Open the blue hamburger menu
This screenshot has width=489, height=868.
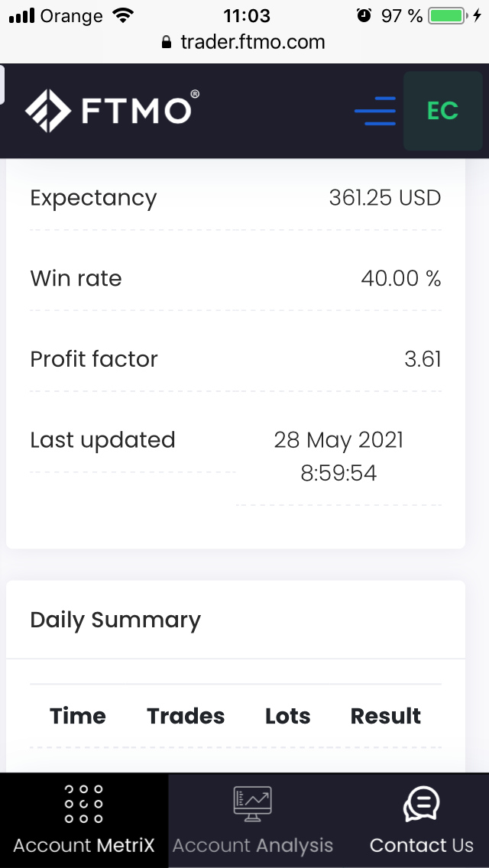(x=375, y=112)
